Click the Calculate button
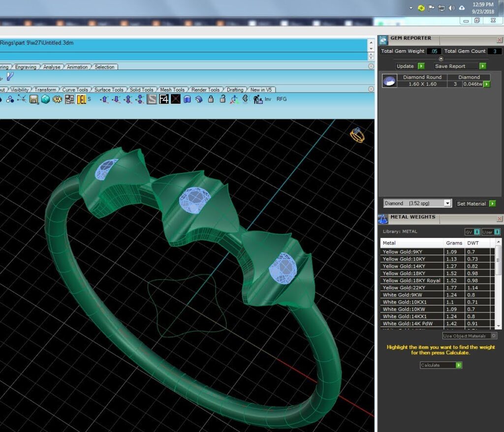Viewport: 504px width, 432px height. pyautogui.click(x=441, y=365)
